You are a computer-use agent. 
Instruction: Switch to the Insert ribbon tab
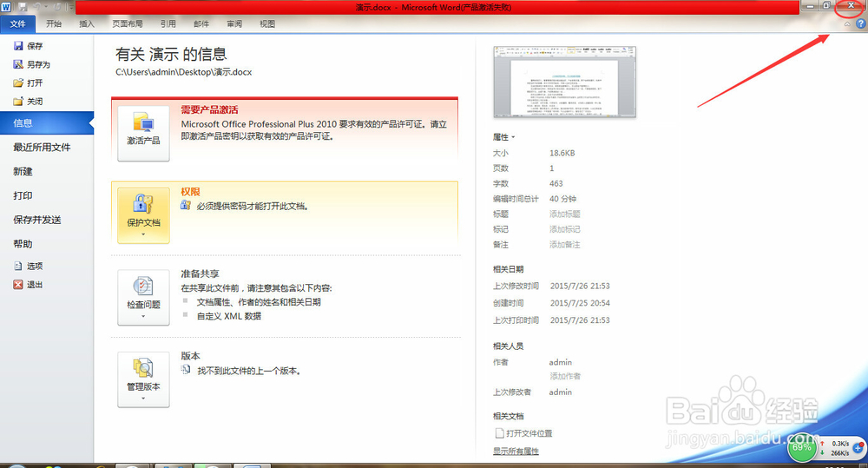point(87,23)
